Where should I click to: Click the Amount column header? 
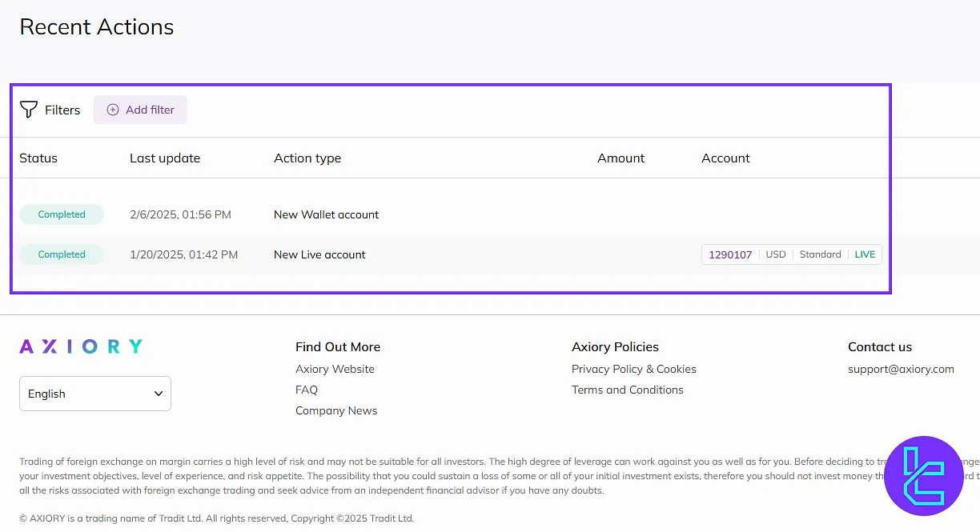(621, 158)
